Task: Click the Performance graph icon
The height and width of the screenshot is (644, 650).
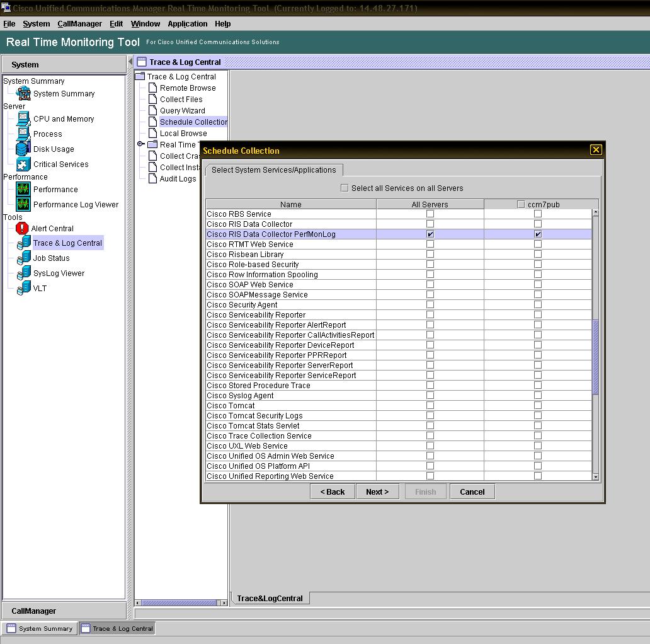Action: (x=23, y=190)
